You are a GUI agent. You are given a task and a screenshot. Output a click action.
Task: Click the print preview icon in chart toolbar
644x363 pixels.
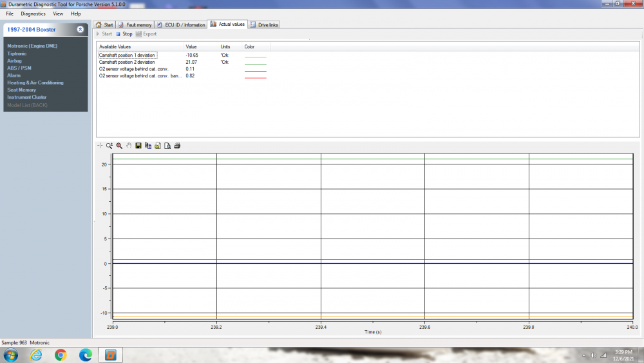tap(167, 146)
